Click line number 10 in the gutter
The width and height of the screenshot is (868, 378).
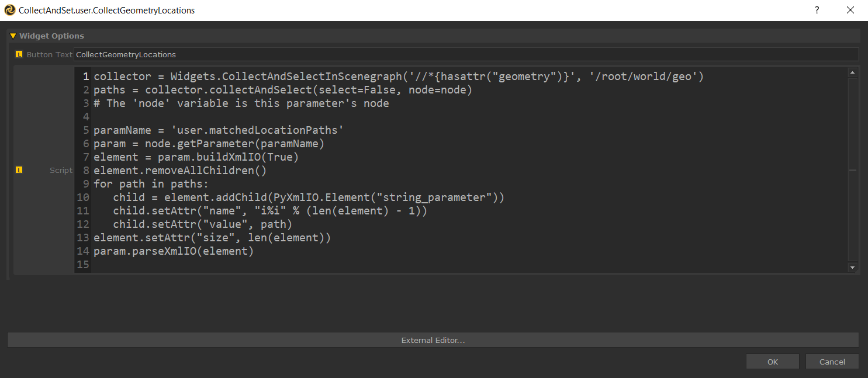[82, 197]
